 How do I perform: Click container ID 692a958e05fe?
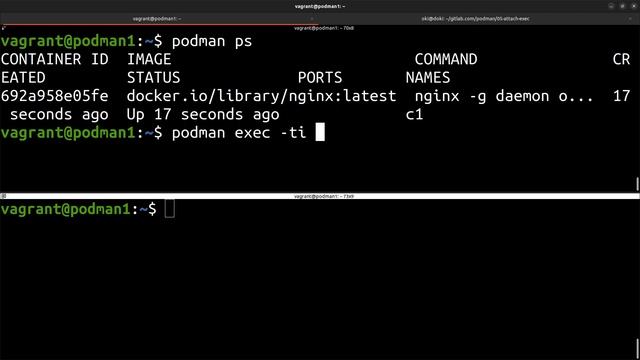click(x=55, y=96)
